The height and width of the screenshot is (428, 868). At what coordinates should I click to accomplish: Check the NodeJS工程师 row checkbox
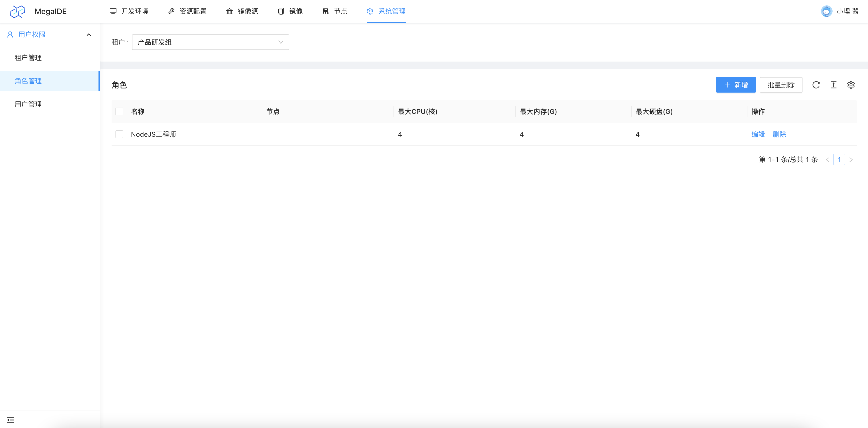(119, 134)
